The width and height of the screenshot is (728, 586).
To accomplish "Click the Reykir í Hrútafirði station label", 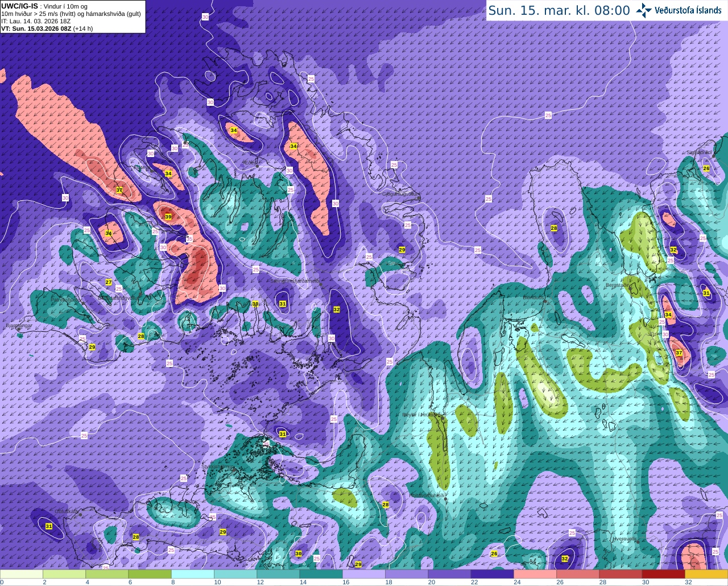I will pyautogui.click(x=423, y=415).
